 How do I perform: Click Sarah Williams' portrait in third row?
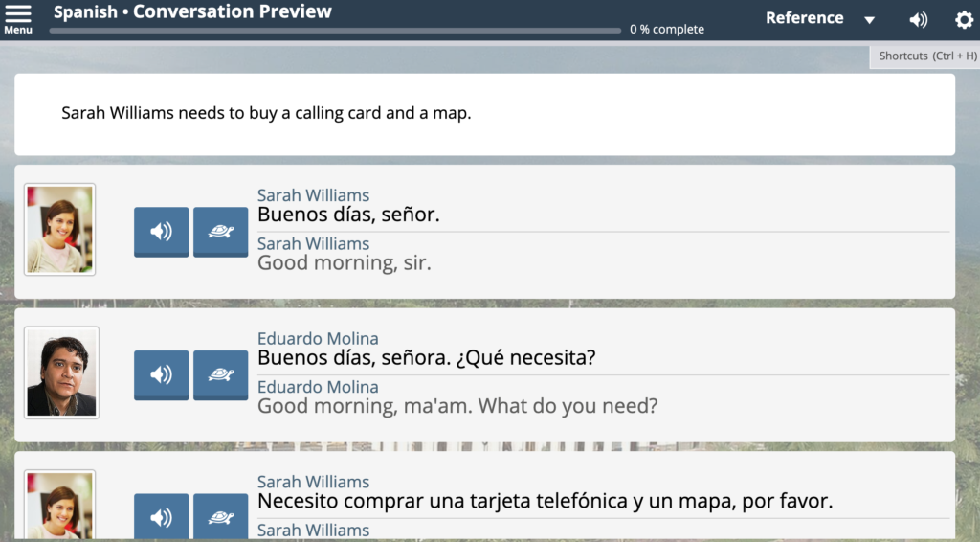pos(59,508)
